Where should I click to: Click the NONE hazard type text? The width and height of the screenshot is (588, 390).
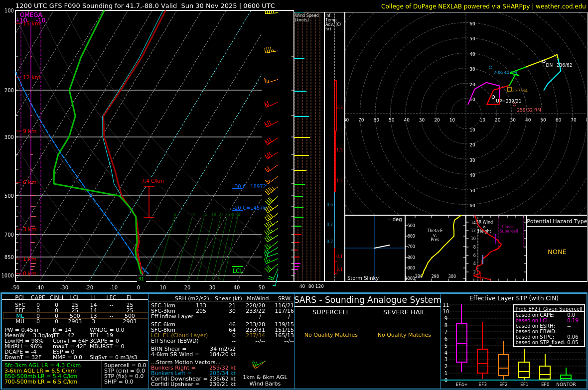coord(557,252)
